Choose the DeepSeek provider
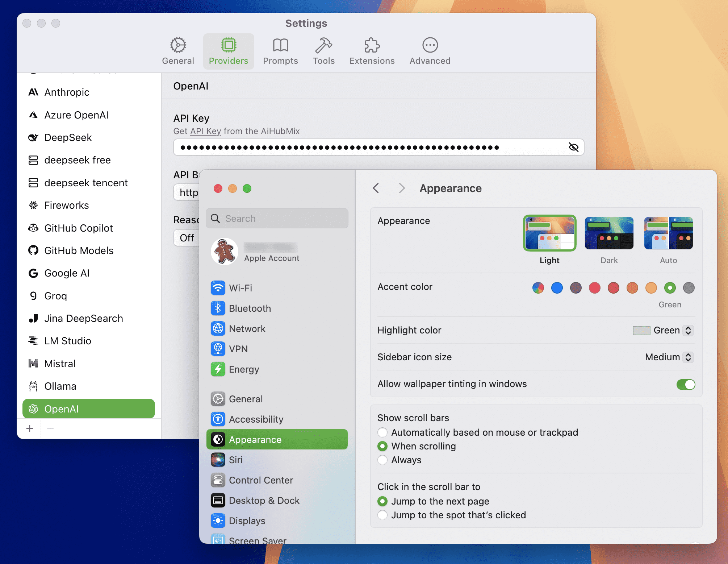Image resolution: width=728 pixels, height=564 pixels. (x=89, y=137)
